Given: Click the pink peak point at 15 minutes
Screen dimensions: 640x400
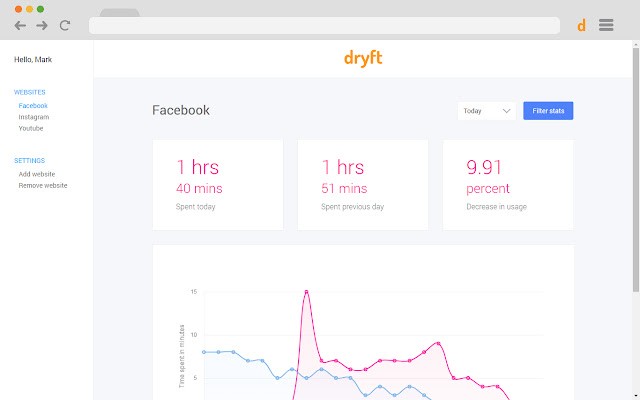Looking at the screenshot, I should [x=306, y=292].
